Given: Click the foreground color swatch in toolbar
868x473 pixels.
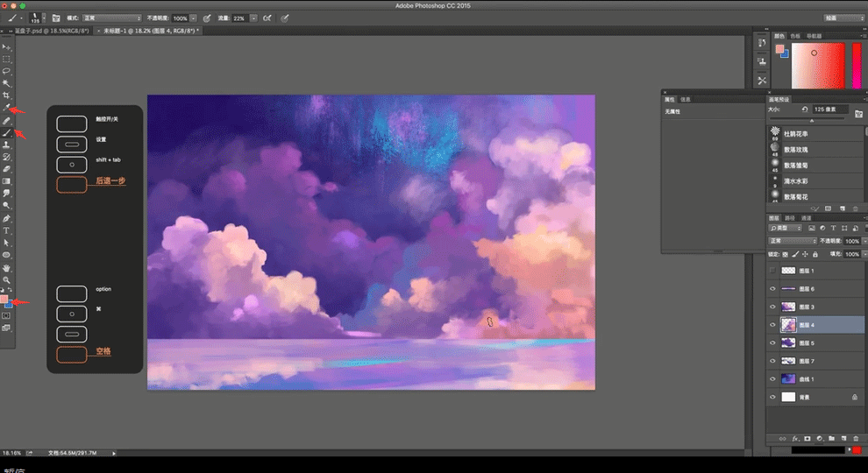Looking at the screenshot, I should 5,300.
